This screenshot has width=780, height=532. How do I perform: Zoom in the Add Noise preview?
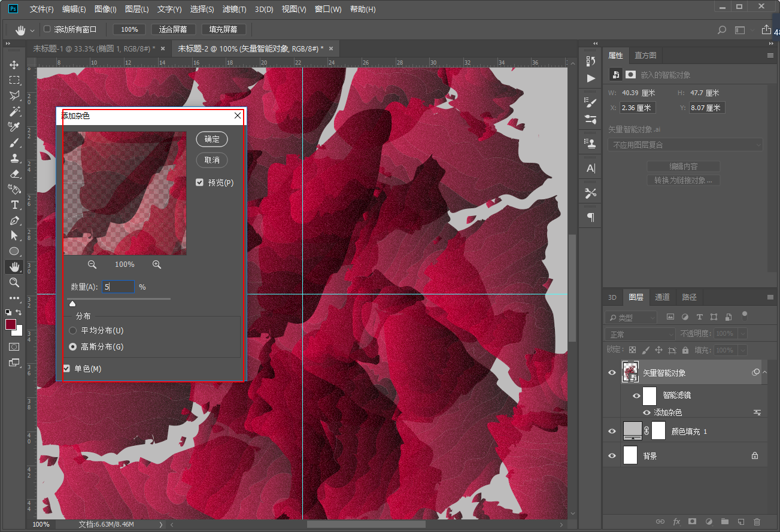pos(157,264)
